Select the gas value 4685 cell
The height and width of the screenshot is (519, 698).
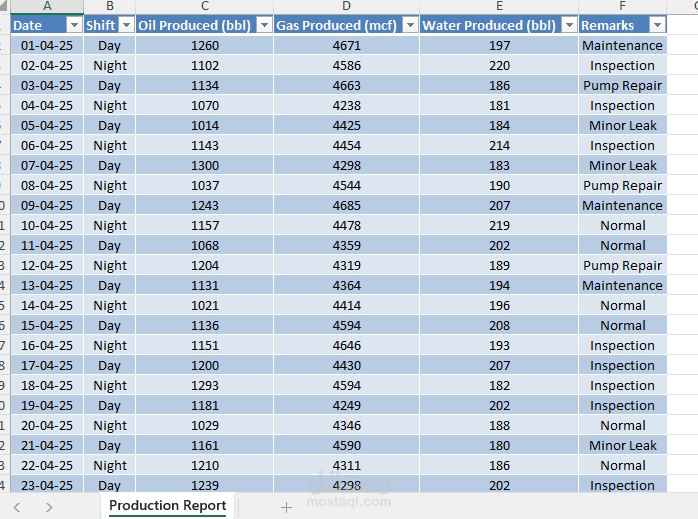tap(346, 206)
